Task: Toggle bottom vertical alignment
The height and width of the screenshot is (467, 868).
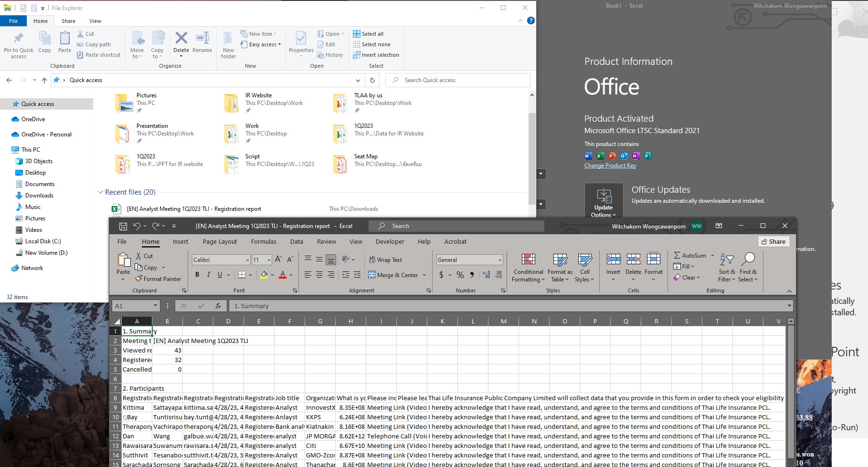Action: (331, 259)
